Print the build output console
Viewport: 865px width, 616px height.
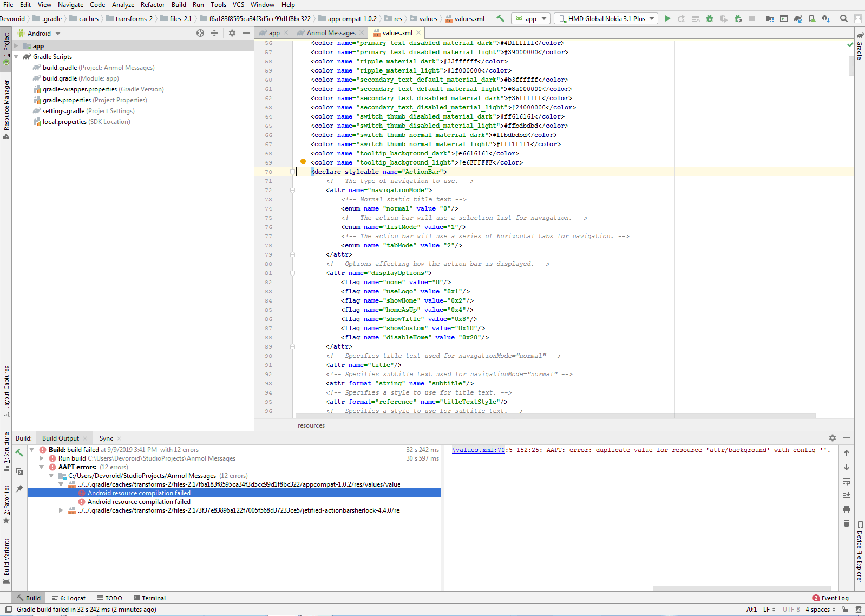point(847,509)
